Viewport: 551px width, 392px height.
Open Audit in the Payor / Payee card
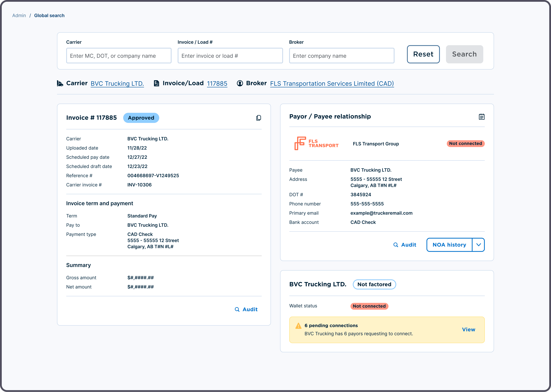pyautogui.click(x=405, y=245)
